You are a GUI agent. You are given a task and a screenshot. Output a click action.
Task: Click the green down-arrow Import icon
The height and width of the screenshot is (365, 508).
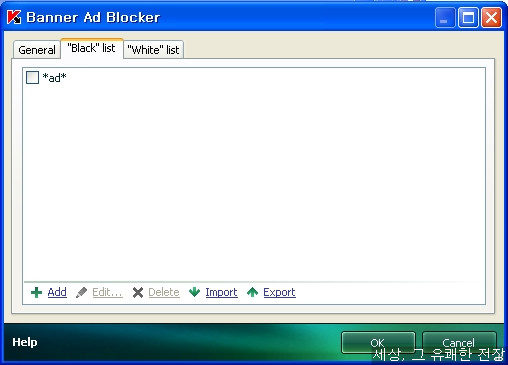194,292
